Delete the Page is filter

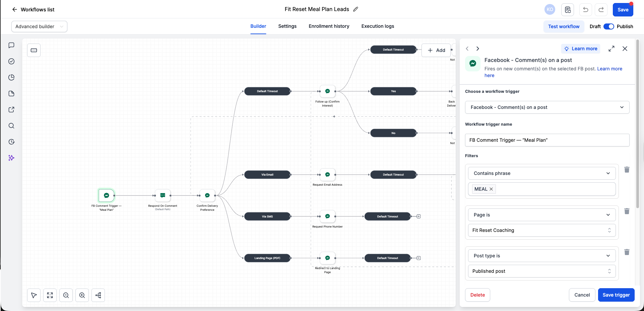point(627,211)
